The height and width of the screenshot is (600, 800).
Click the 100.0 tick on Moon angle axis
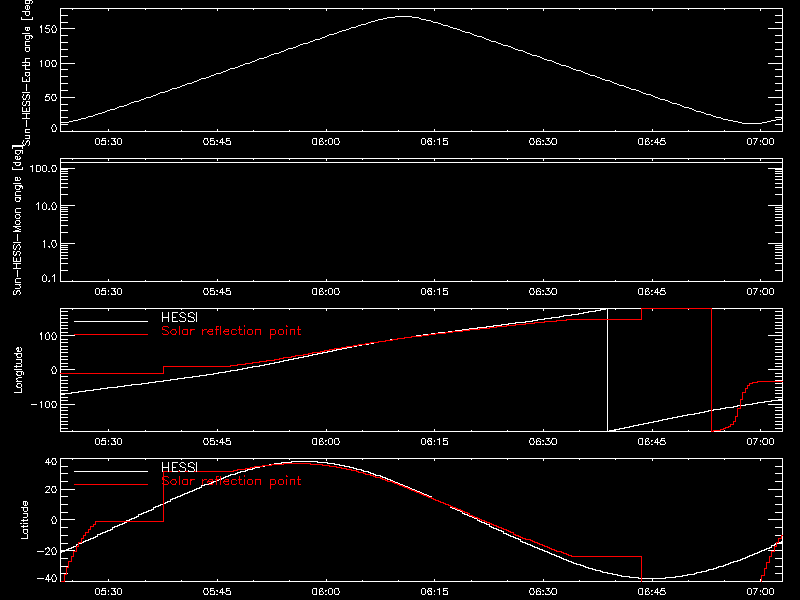coord(43,168)
